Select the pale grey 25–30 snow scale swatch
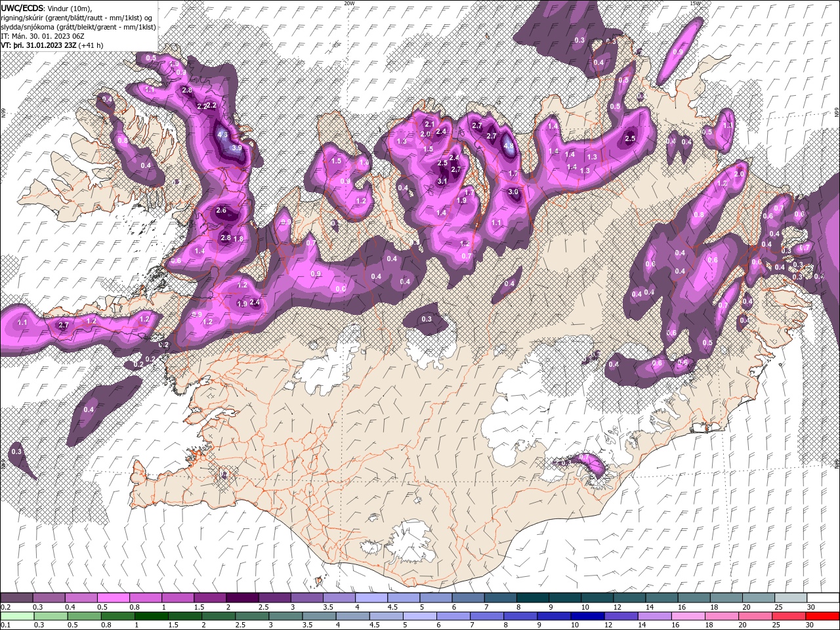Screen dimensions: 840x630 coord(790,598)
